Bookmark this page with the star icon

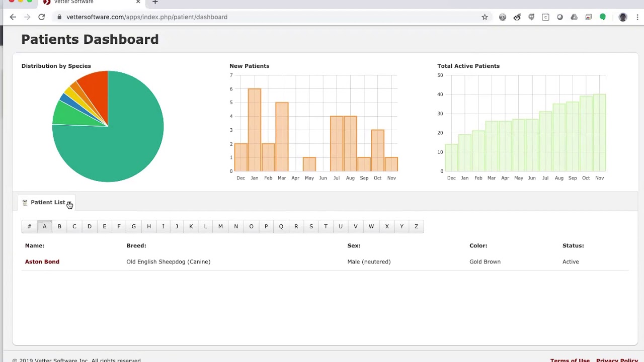pyautogui.click(x=485, y=17)
